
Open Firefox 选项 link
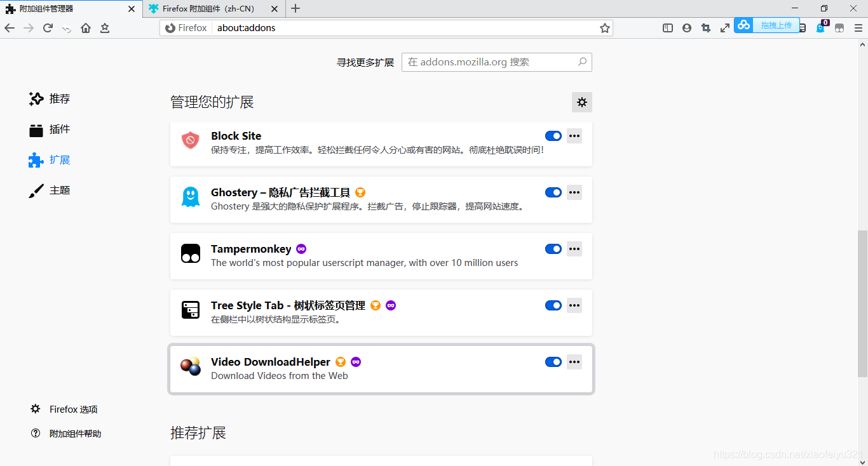tap(64, 409)
